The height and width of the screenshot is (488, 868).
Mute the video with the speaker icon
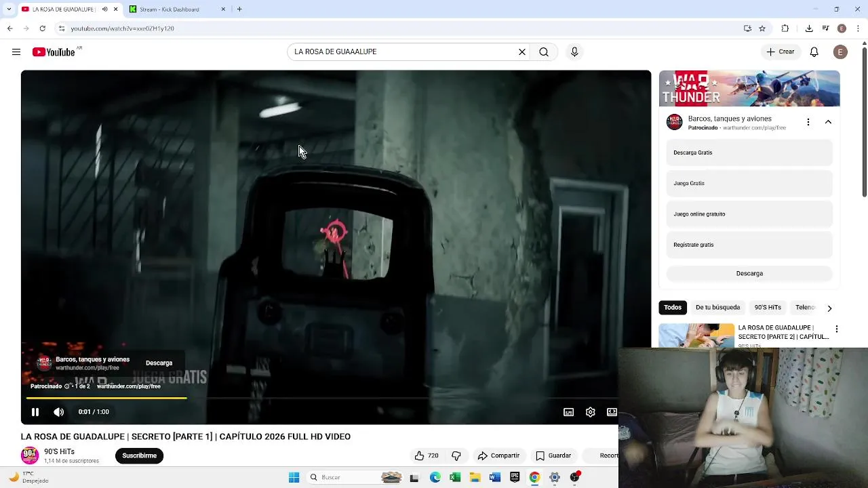59,412
